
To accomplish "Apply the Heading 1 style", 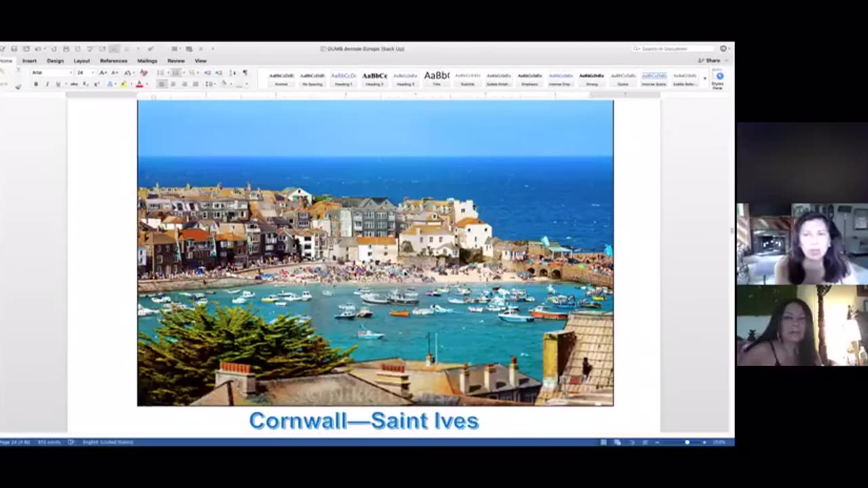I will click(344, 79).
